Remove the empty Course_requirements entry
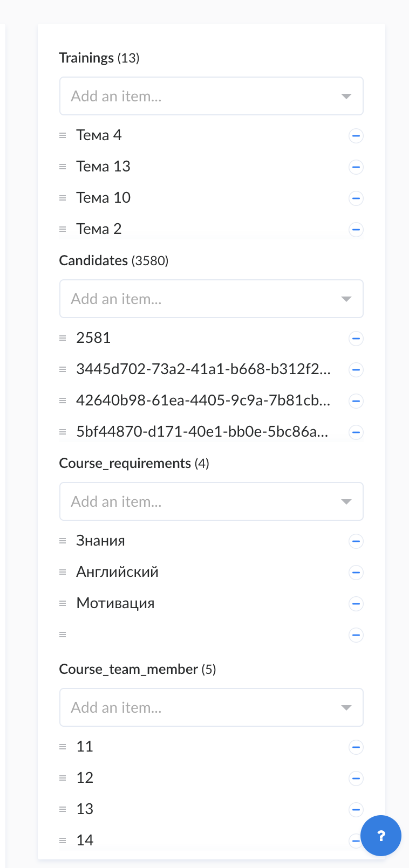Image resolution: width=409 pixels, height=868 pixels. coord(356,635)
